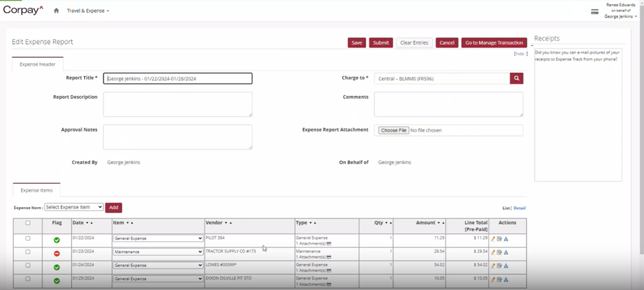Open the Maintenance item dropdown in row two
Viewport: 644px width, 290px height.
[158, 252]
